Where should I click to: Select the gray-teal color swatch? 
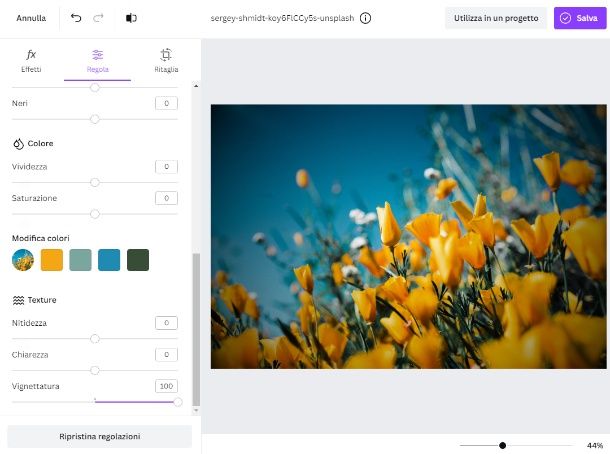click(81, 260)
